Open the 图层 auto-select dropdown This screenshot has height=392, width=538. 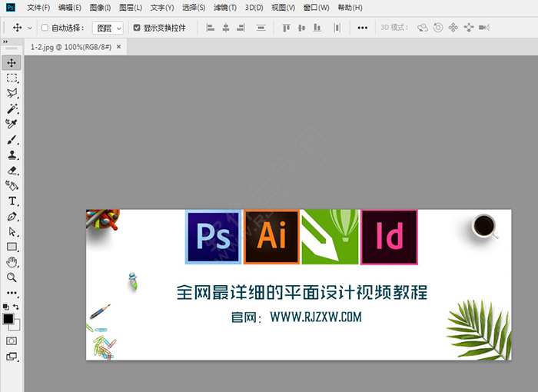click(x=108, y=28)
